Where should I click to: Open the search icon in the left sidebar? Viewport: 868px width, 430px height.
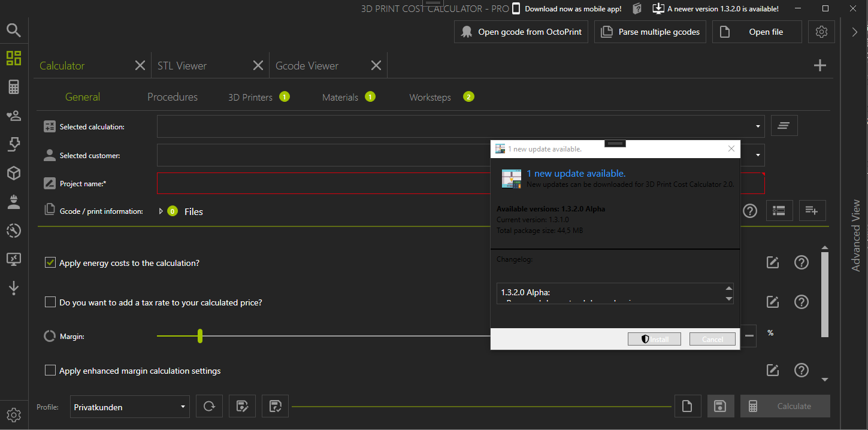tap(14, 30)
